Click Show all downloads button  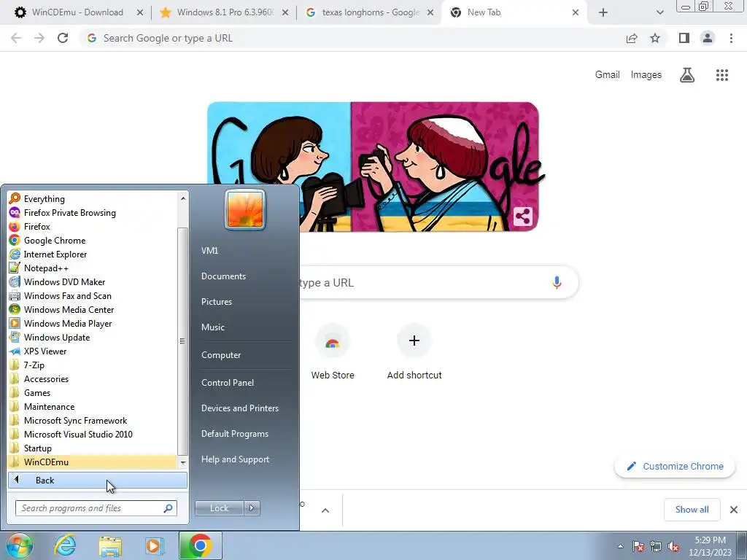(692, 510)
